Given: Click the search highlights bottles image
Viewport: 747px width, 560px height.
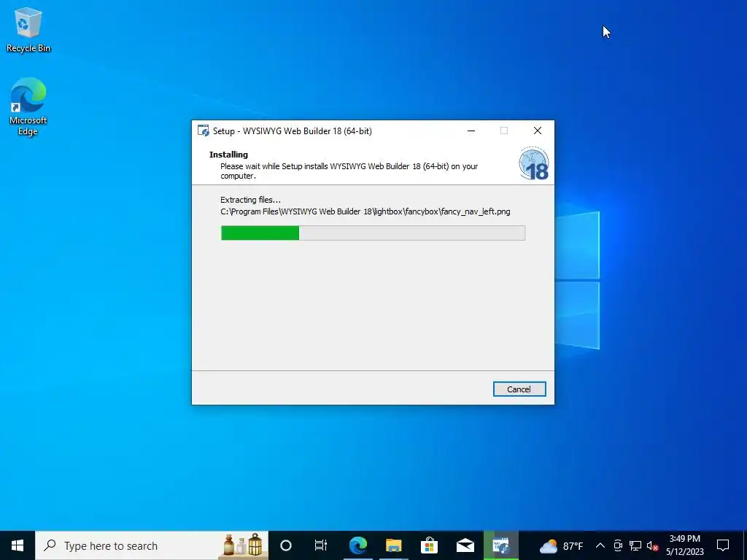Looking at the screenshot, I should coord(243,545).
